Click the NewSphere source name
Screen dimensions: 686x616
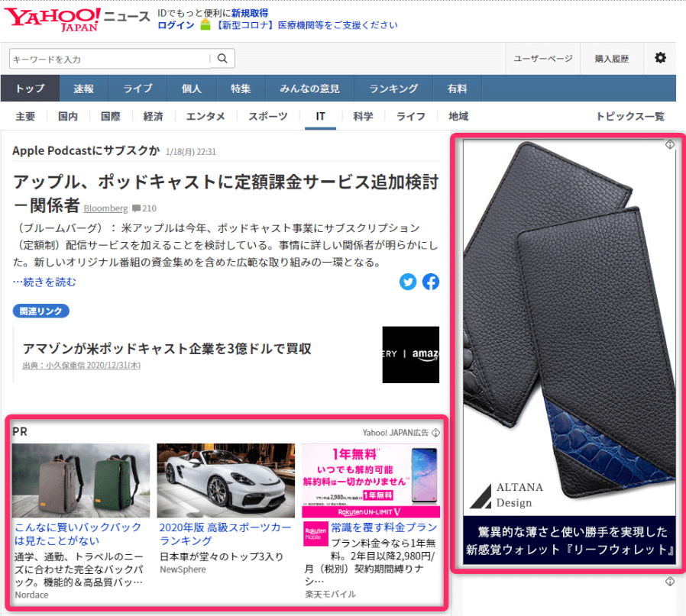click(x=183, y=569)
